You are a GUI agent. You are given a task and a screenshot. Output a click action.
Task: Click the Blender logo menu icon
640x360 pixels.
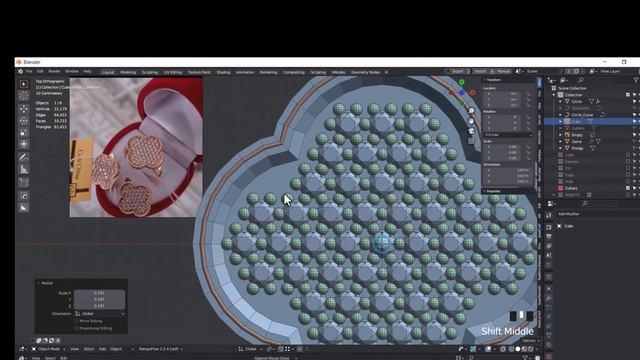20,71
